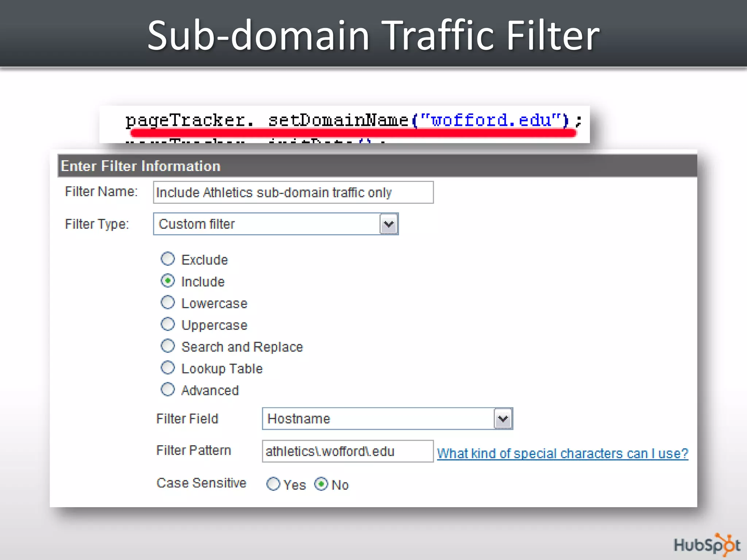Click the HubSpot logo

707,545
